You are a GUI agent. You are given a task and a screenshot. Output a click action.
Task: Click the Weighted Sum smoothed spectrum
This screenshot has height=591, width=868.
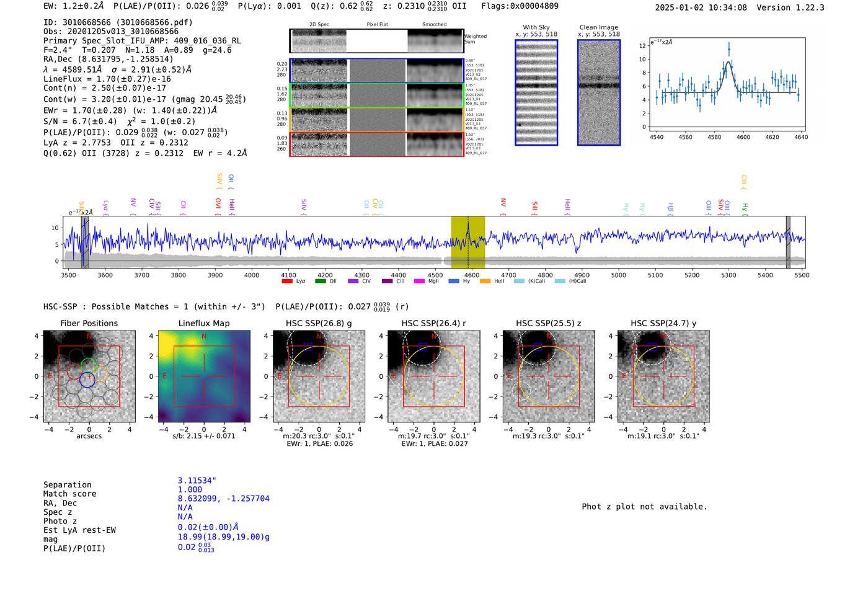pos(435,41)
